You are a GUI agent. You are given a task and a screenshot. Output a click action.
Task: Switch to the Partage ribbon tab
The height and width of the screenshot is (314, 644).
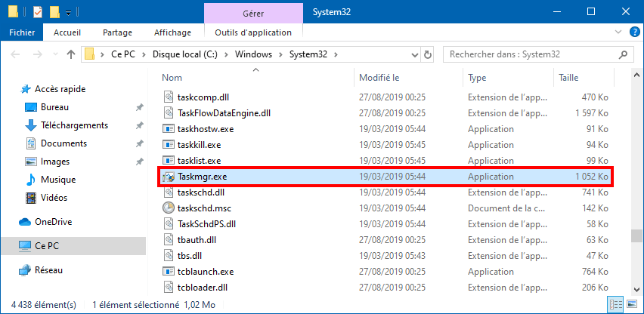[117, 32]
